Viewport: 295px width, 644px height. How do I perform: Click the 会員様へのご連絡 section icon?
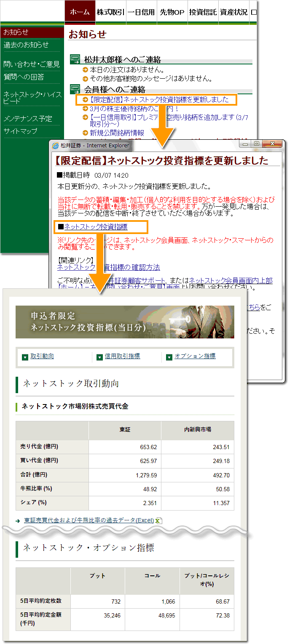click(75, 88)
